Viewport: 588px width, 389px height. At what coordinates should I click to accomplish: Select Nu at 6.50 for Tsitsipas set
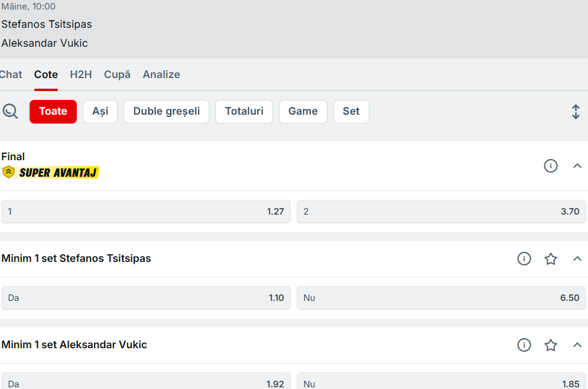click(x=441, y=298)
